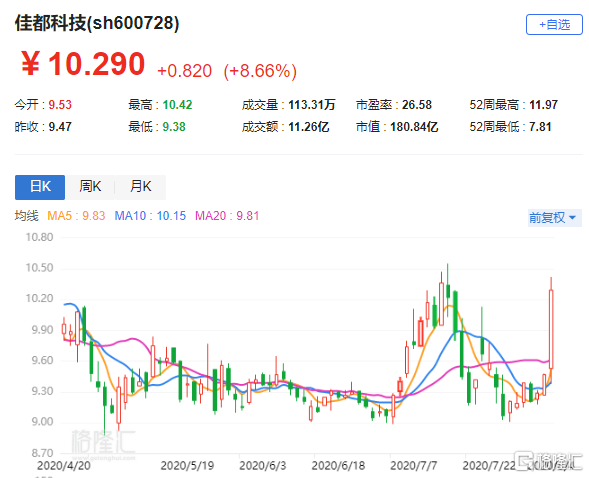Click the percent change (+8.66%)

(260, 71)
